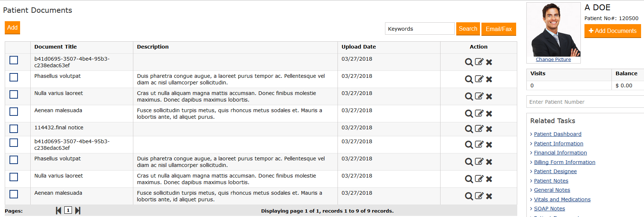Viewport: 644px width, 217px height.
Task: Click the patient profile photo
Action: 553,30
